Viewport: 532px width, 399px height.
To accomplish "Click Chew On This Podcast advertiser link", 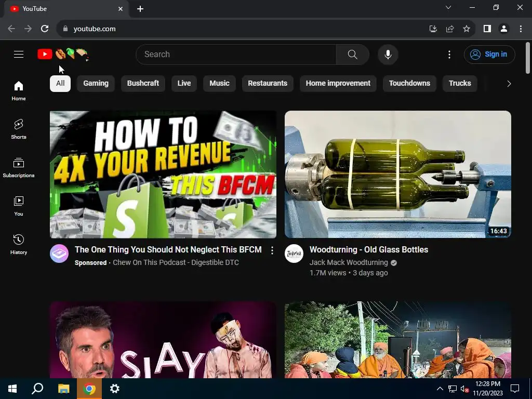I will (x=176, y=262).
